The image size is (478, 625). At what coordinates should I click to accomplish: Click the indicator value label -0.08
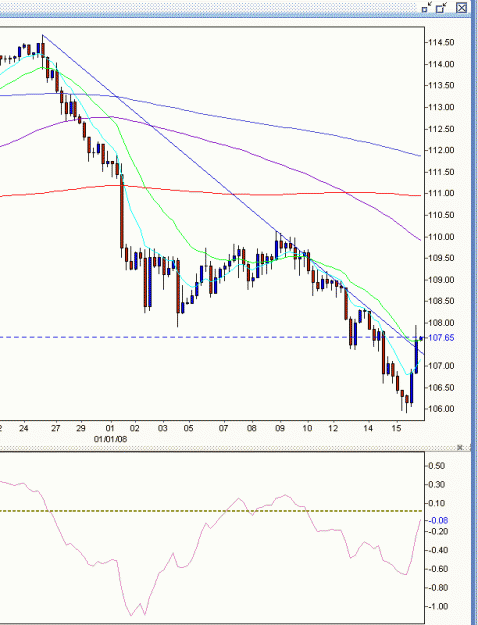pos(438,520)
